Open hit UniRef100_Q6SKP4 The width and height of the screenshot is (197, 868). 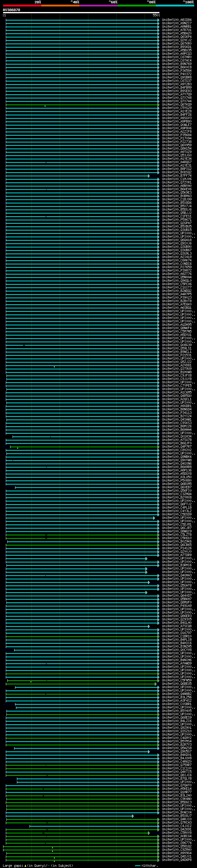point(176,37)
